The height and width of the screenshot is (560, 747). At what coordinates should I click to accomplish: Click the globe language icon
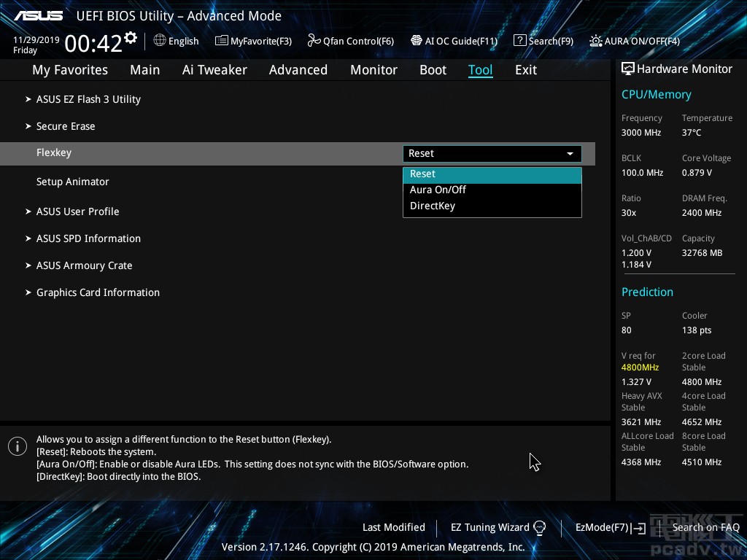pyautogui.click(x=160, y=41)
